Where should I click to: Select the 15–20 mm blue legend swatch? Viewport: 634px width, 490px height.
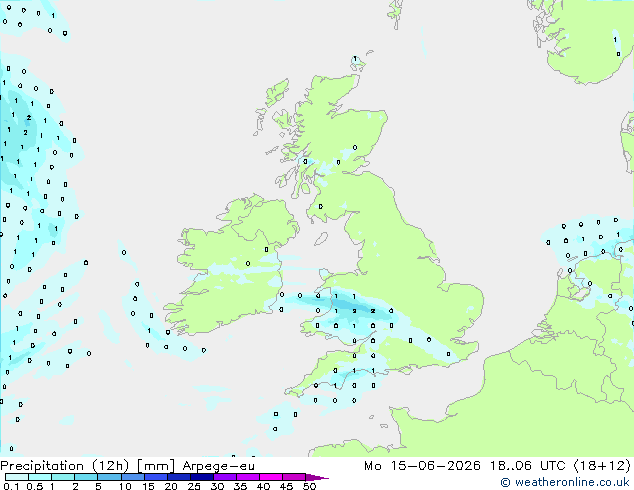(156, 477)
